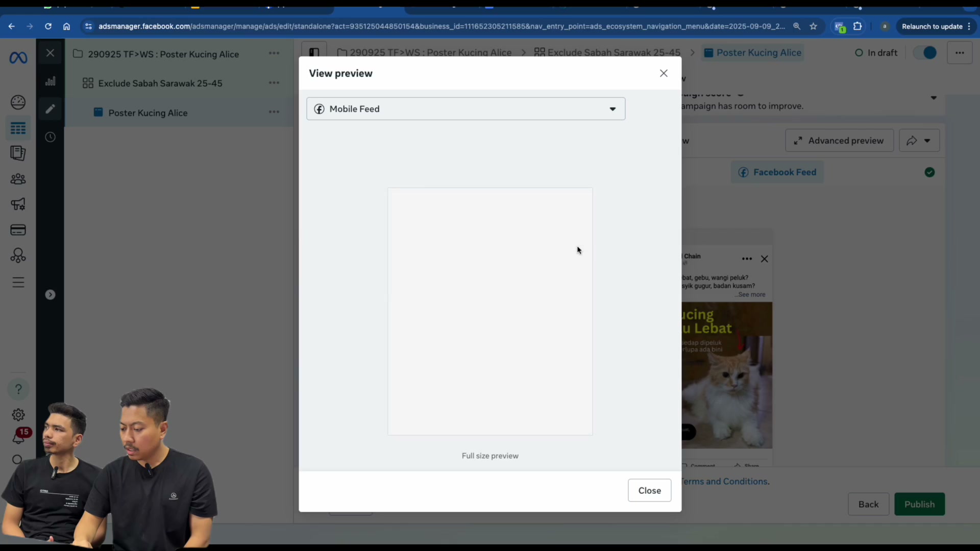This screenshot has width=980, height=551.
Task: Open the ads reporting pages icon
Action: click(18, 153)
